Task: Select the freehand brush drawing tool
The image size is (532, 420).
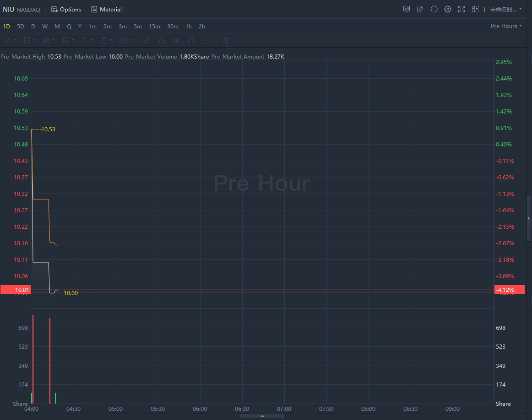Action: [147, 40]
